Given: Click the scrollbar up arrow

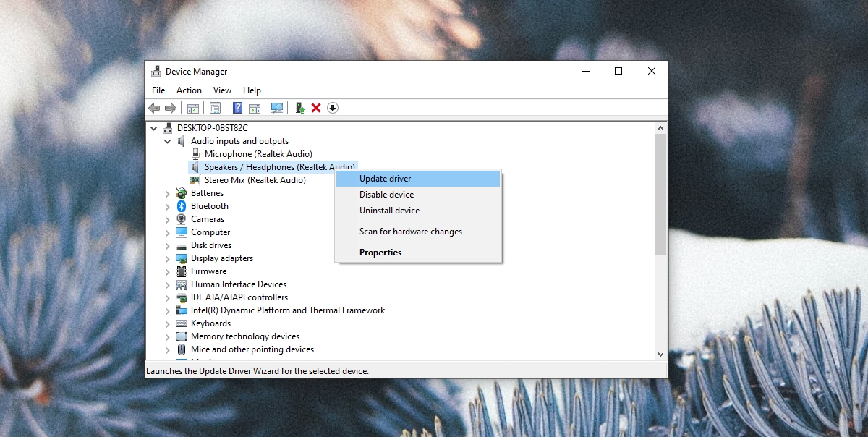Looking at the screenshot, I should coord(660,128).
